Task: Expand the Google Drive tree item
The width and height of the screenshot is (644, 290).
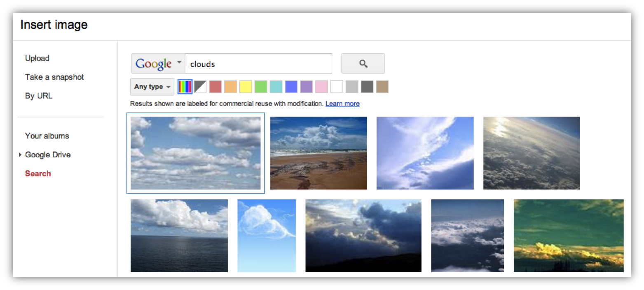Action: pos(21,155)
